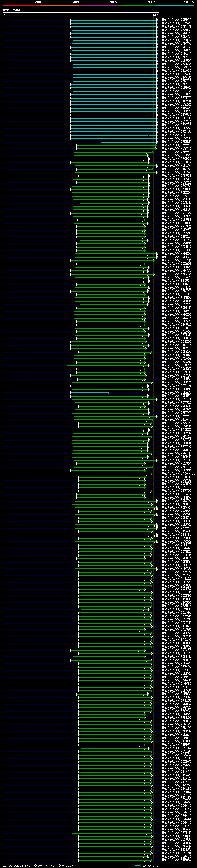Click hit label UniRef100_Q07489

click(x=177, y=74)
